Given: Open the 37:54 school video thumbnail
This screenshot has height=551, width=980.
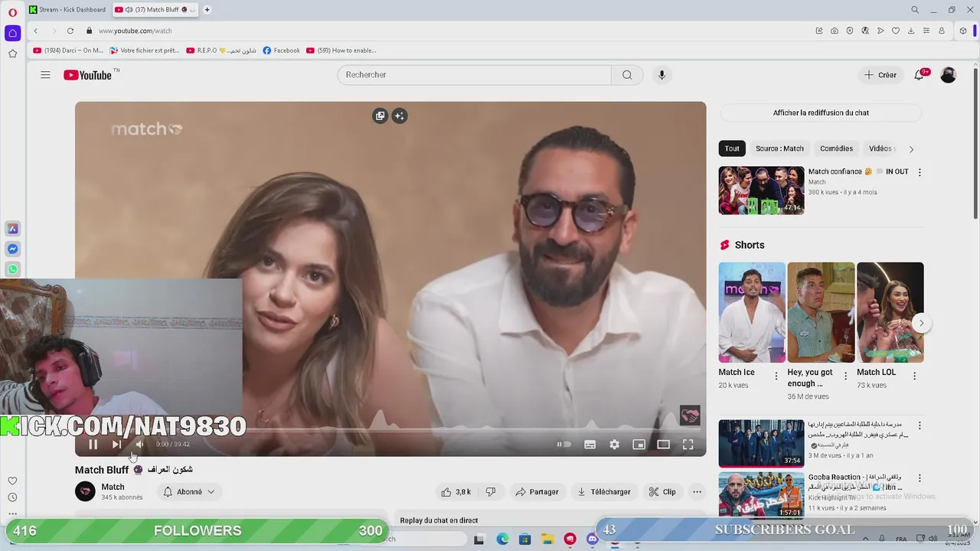Looking at the screenshot, I should pyautogui.click(x=761, y=443).
